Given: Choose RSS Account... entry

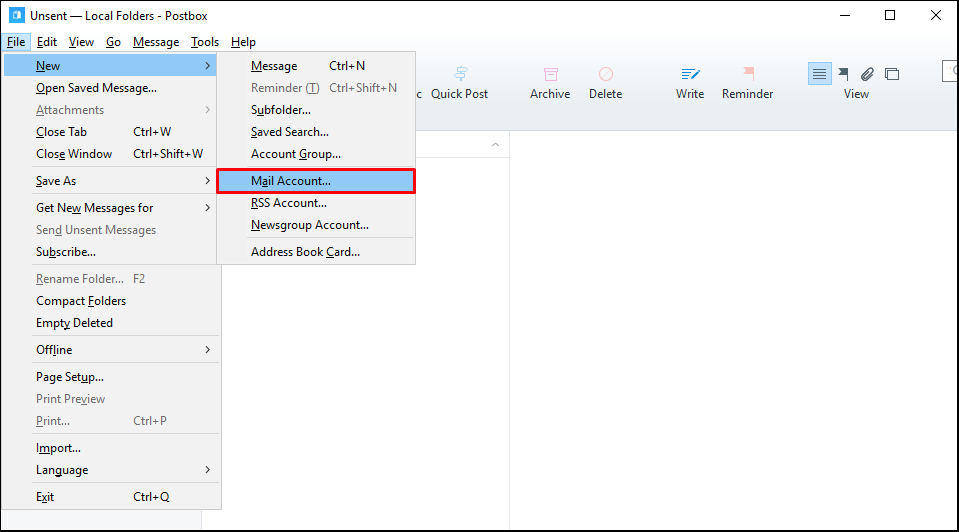Looking at the screenshot, I should tap(316, 203).
